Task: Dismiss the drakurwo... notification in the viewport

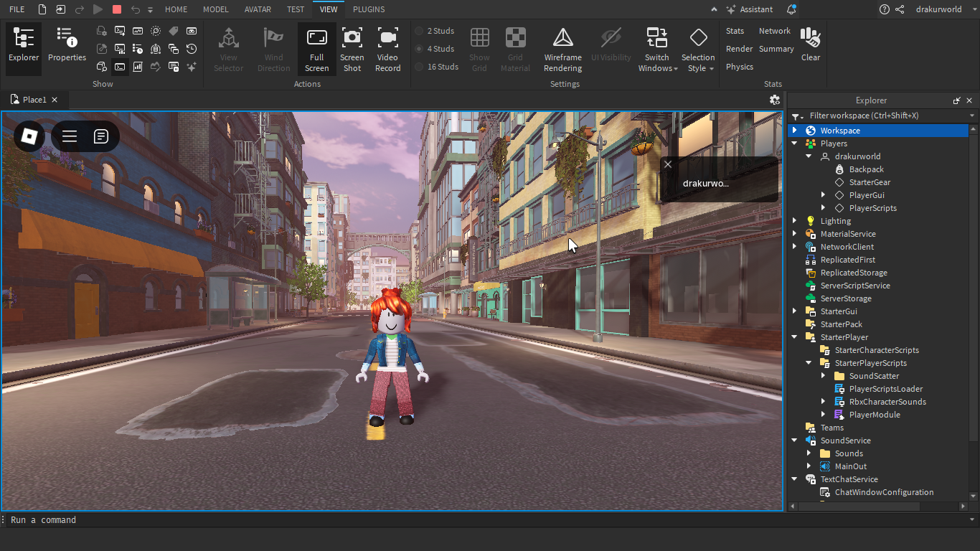Action: tap(668, 164)
